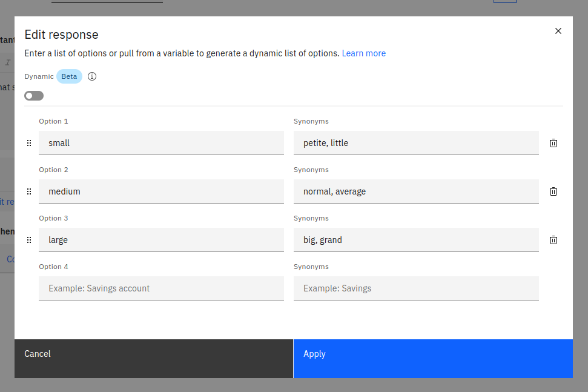Enable the Dynamic options toggle

click(x=34, y=96)
